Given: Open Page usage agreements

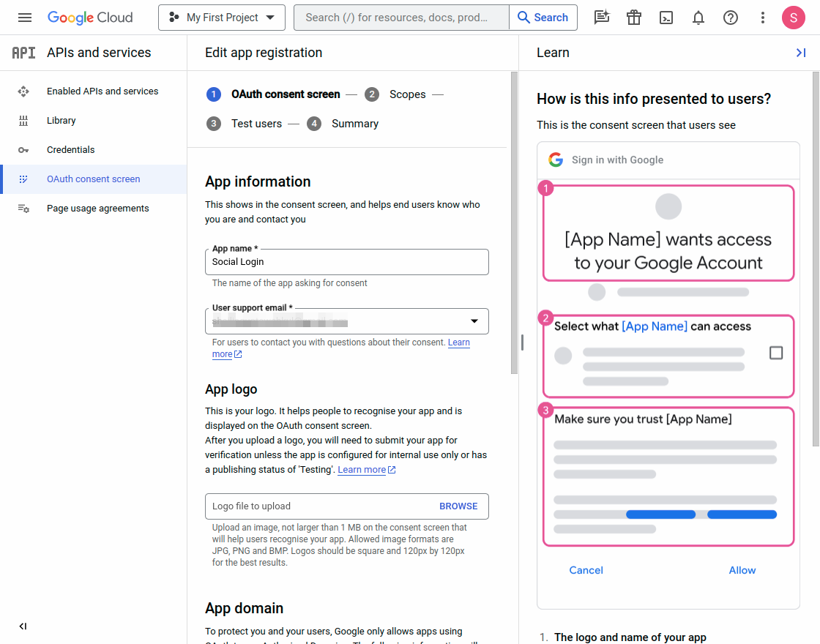Looking at the screenshot, I should pos(98,208).
